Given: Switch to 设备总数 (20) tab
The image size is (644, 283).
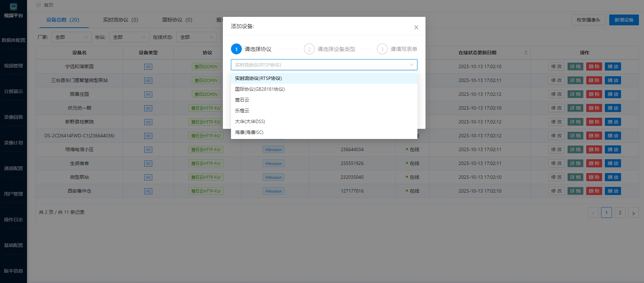Looking at the screenshot, I should coord(63,20).
